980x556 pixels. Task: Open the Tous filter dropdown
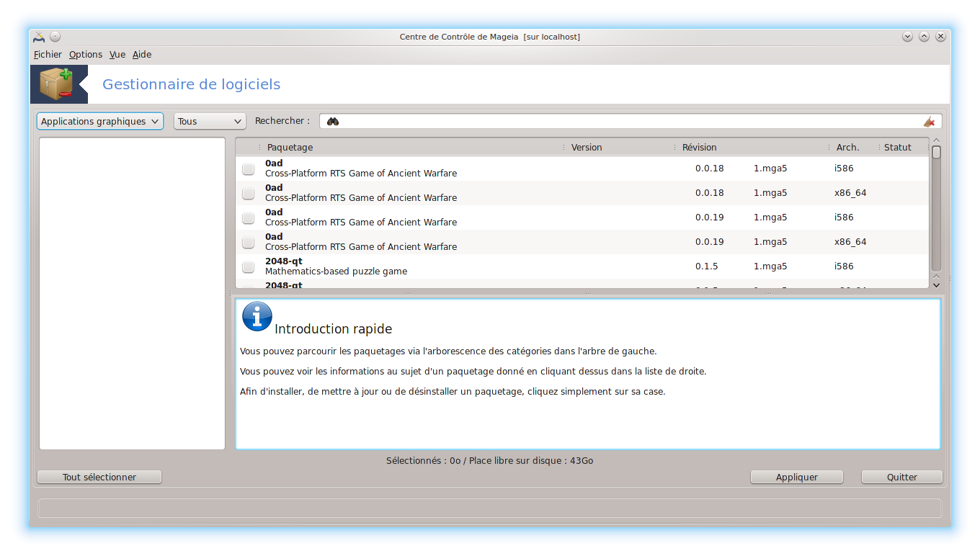pyautogui.click(x=210, y=122)
